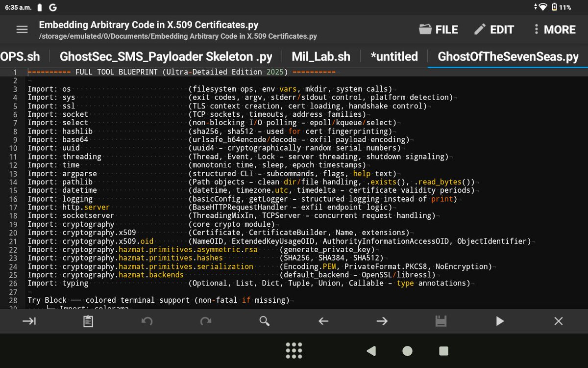588x368 pixels.
Task: Click the 'Import: uuid' line
Action: pyautogui.click(x=216, y=148)
